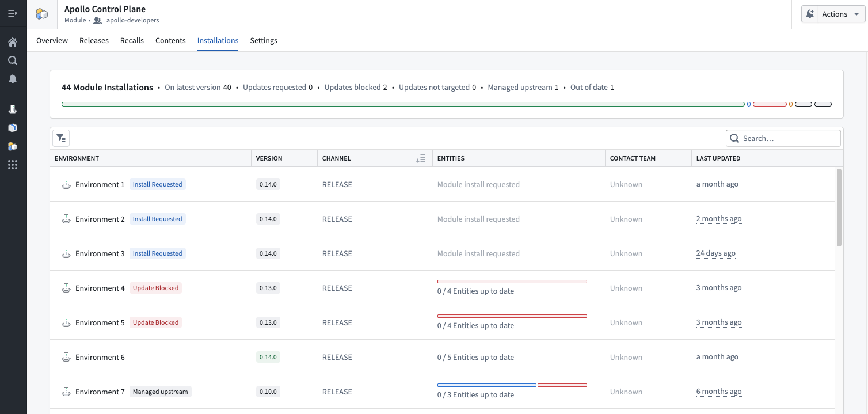The width and height of the screenshot is (868, 414).
Task: Go to Home in the sidebar
Action: (13, 42)
